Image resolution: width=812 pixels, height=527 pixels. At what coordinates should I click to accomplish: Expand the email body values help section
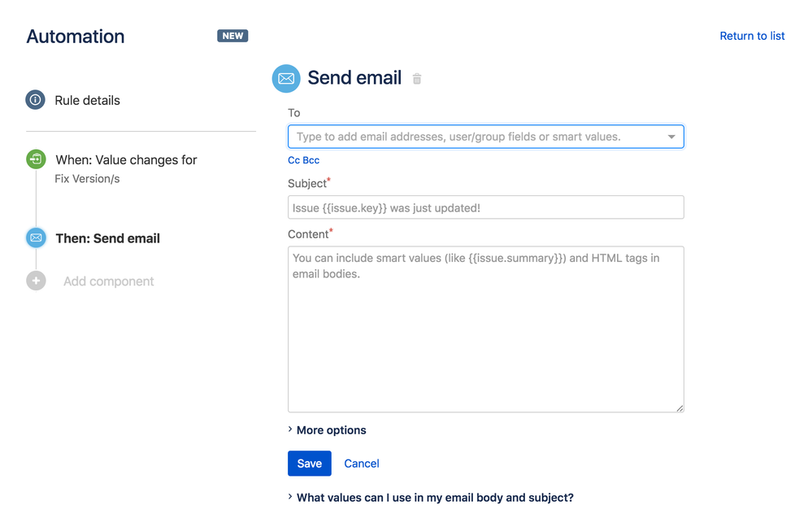(x=433, y=497)
